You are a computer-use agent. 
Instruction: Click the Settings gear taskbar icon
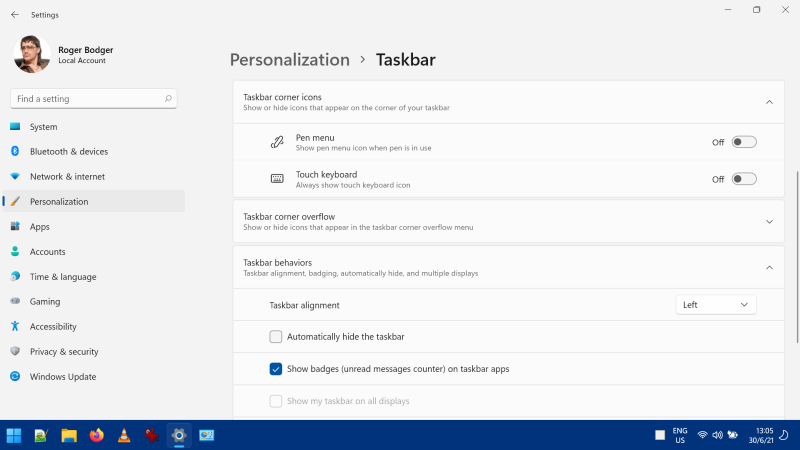coord(179,435)
